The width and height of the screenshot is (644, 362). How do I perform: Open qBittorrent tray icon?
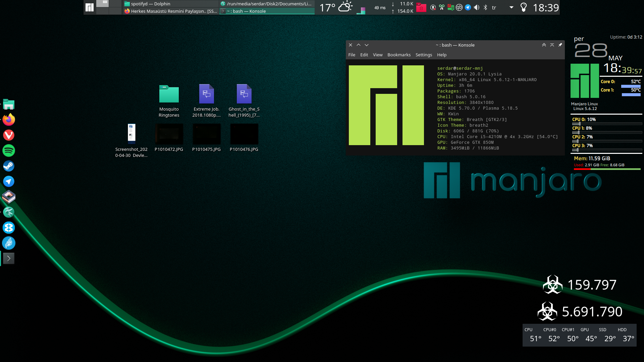459,7
